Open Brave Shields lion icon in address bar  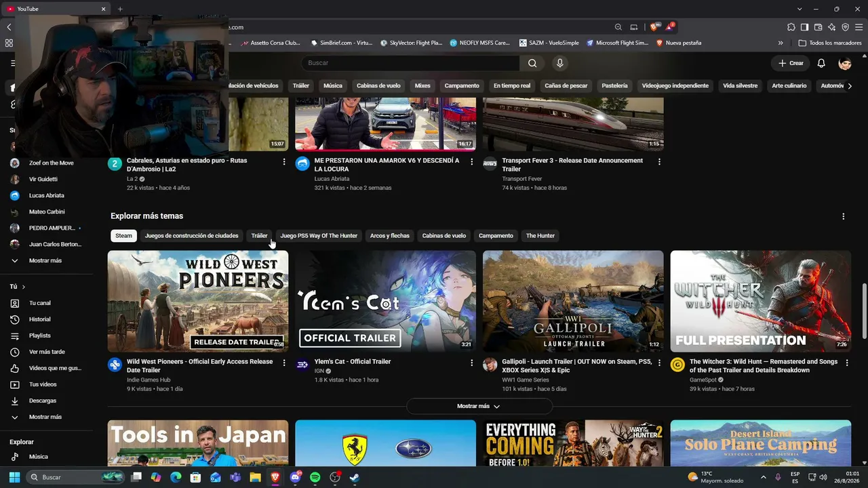[654, 27]
